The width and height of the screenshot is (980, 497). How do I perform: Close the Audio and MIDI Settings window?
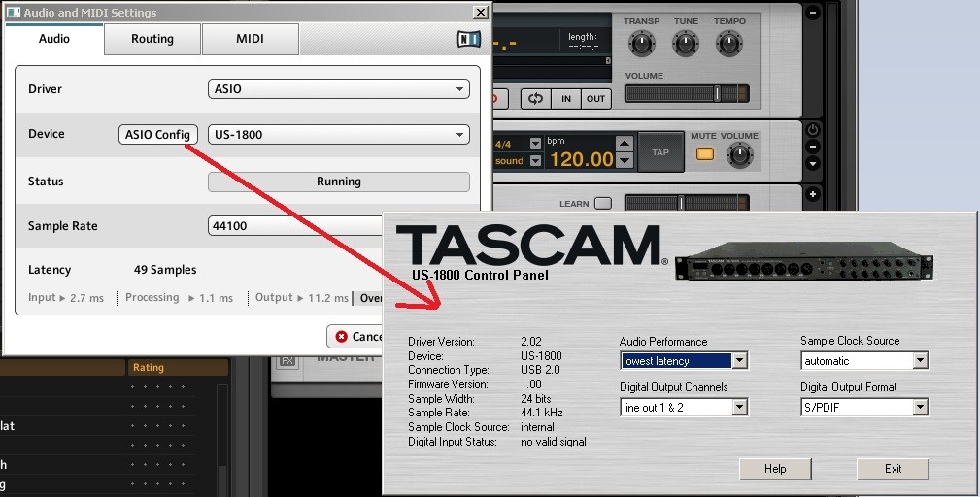tap(480, 12)
